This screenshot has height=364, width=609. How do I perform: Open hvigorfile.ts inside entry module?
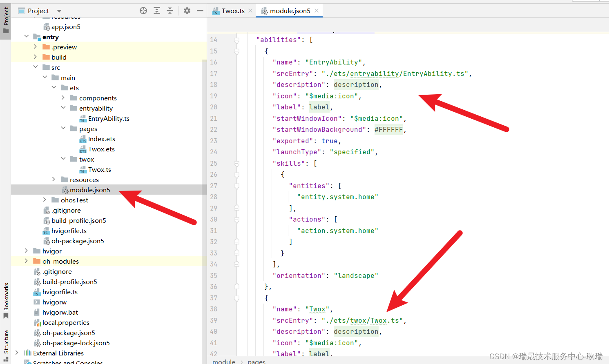click(69, 231)
